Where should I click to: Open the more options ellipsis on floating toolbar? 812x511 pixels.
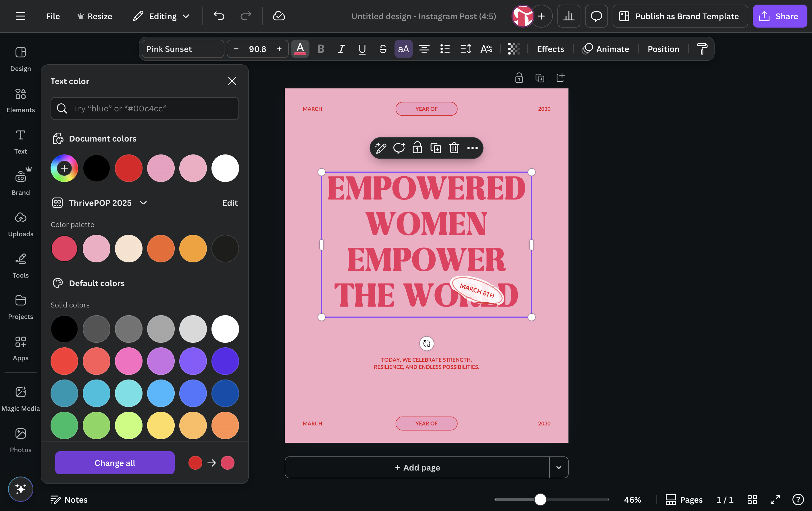pyautogui.click(x=472, y=148)
